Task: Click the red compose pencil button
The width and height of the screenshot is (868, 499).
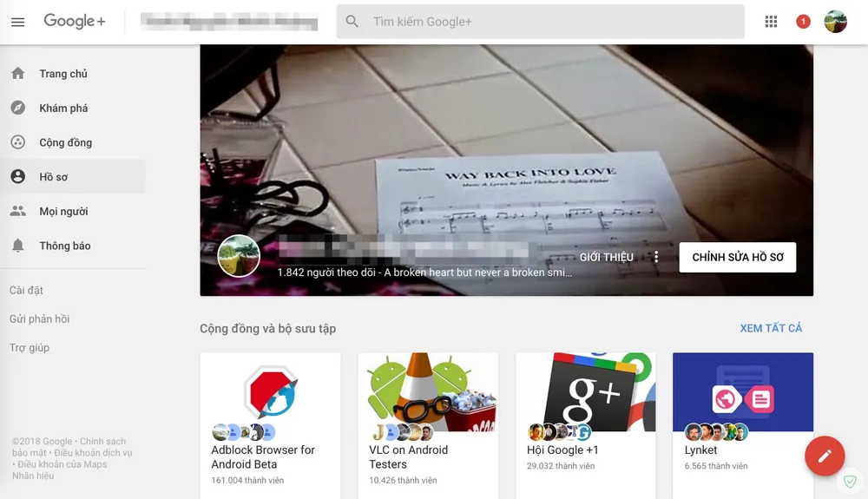Action: coord(824,456)
